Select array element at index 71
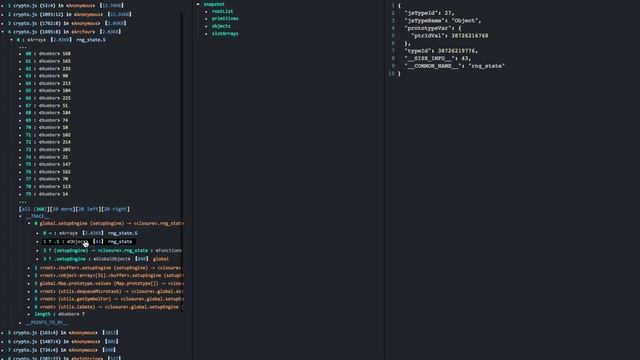Screen dimensions: 640x360 coord(48,135)
